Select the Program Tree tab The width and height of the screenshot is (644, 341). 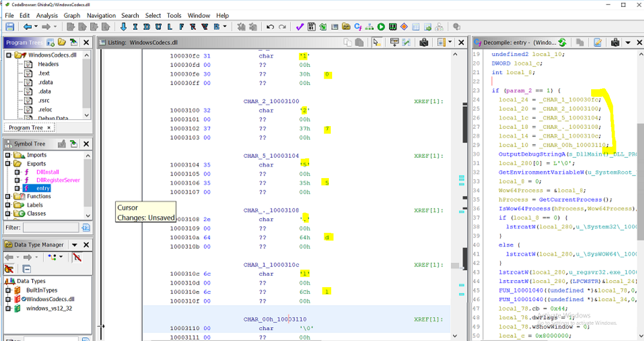(x=29, y=127)
